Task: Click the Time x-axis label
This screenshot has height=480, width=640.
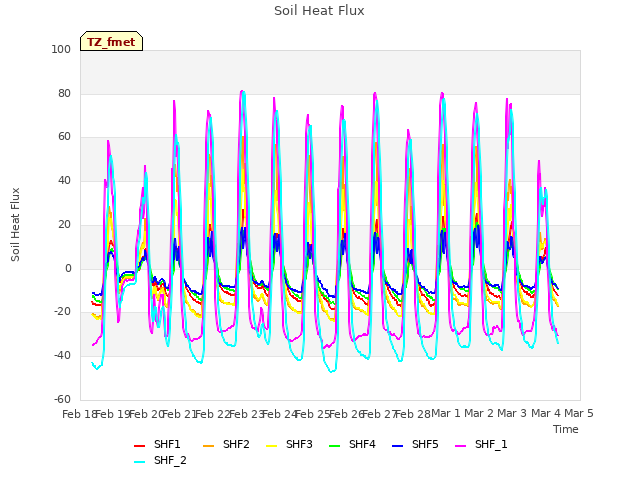Action: click(x=566, y=429)
